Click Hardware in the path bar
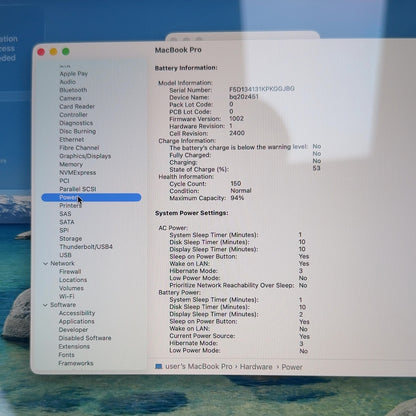416x416 pixels. click(x=256, y=367)
